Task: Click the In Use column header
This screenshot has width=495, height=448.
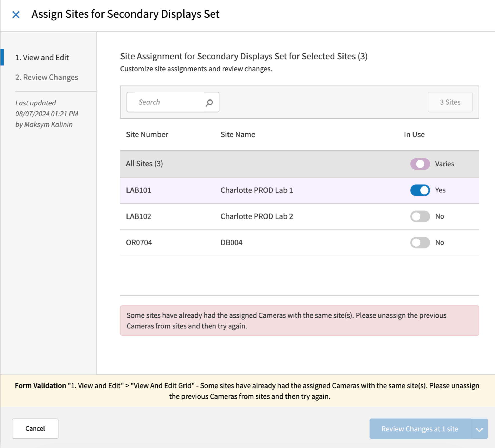Action: [414, 134]
